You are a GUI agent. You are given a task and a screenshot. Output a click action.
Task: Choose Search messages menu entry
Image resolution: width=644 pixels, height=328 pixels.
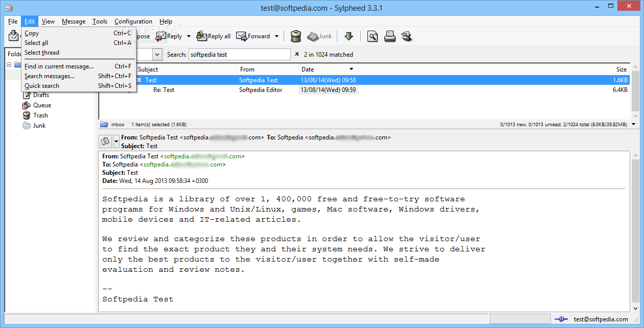pyautogui.click(x=78, y=76)
